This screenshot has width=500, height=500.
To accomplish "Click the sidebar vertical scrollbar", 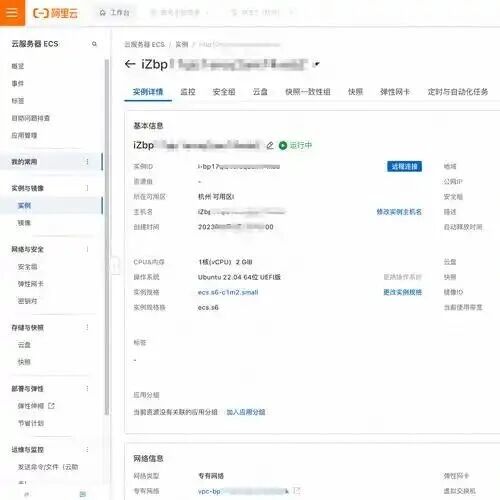I will [x=107, y=237].
